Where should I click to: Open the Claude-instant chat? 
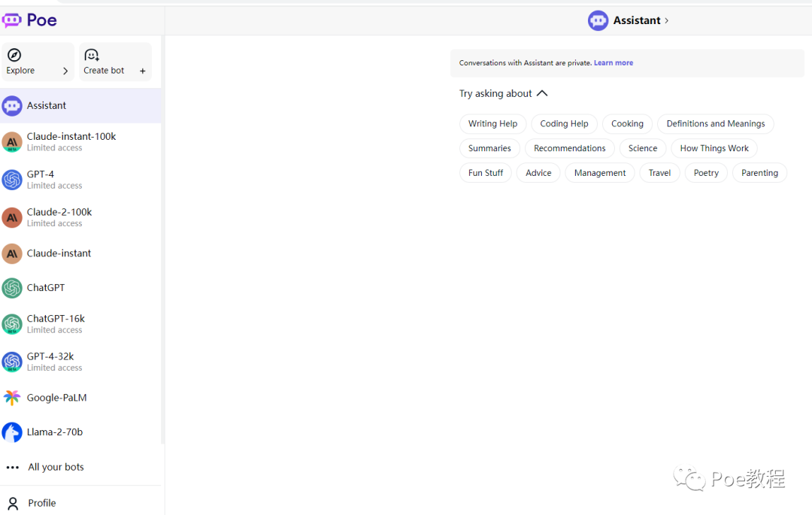tap(80, 253)
